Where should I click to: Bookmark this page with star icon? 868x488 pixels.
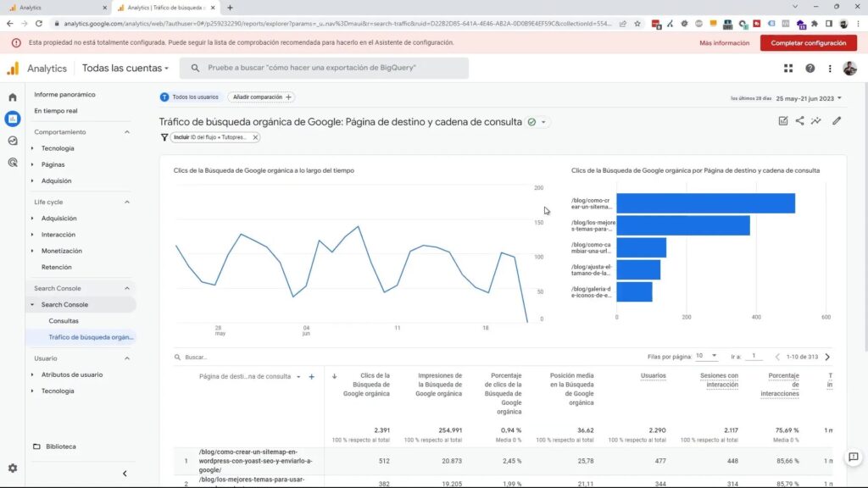click(x=637, y=23)
